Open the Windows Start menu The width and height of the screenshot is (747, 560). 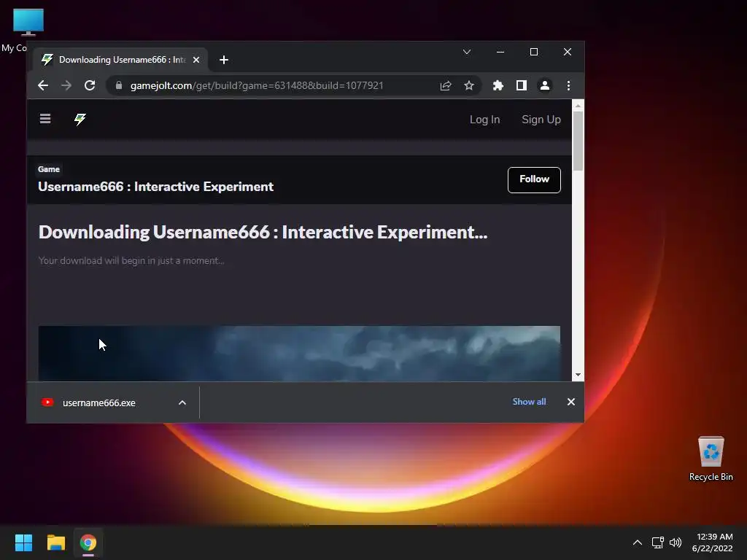[23, 542]
